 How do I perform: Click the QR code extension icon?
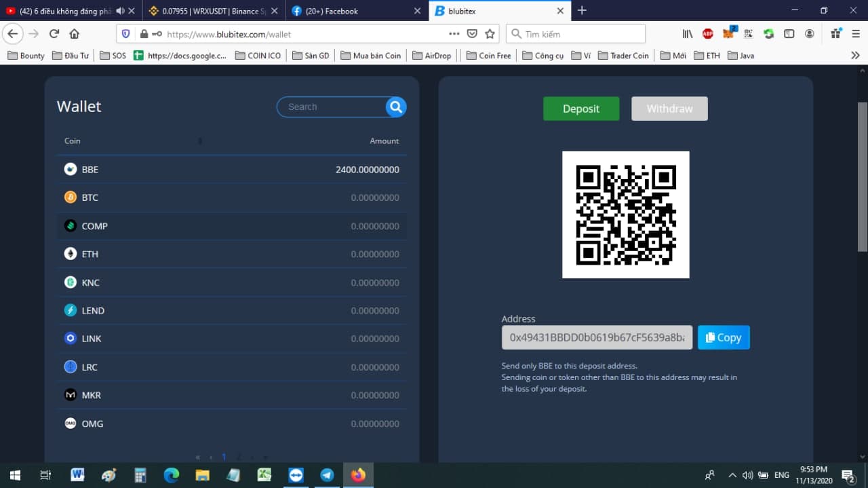749,34
